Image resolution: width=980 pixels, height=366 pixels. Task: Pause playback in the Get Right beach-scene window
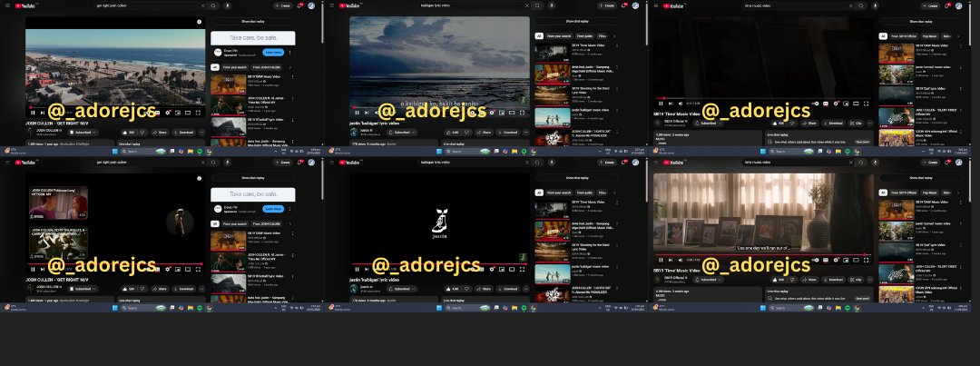coord(33,113)
